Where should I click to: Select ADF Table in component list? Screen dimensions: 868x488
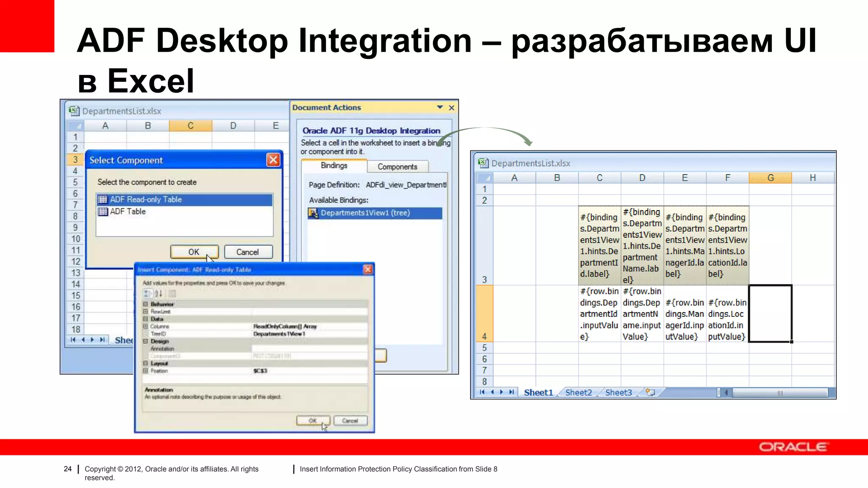click(x=184, y=211)
